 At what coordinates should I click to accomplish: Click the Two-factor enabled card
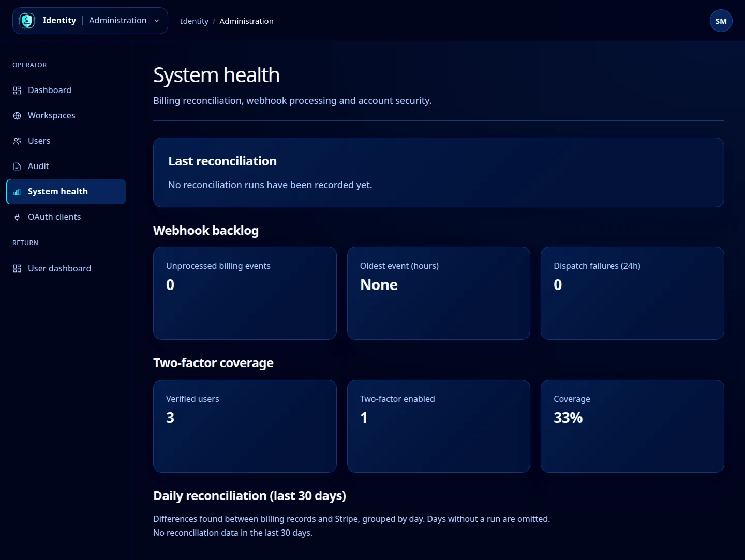tap(439, 426)
